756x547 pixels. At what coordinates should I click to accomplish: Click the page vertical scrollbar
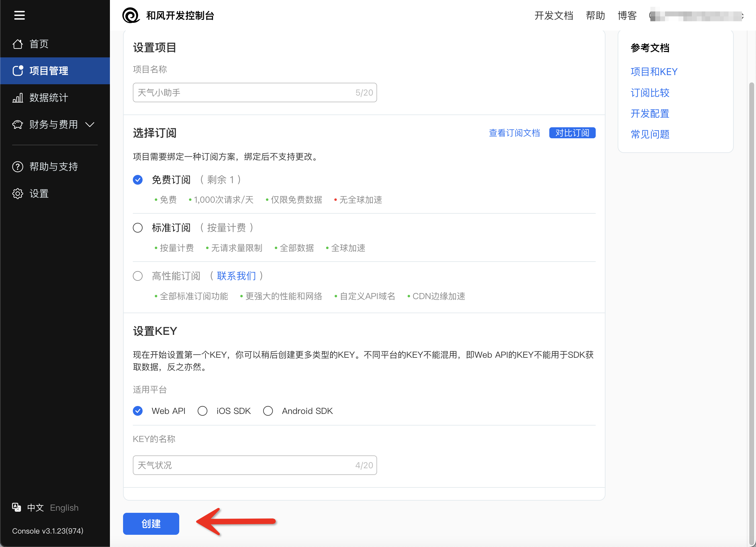751,313
